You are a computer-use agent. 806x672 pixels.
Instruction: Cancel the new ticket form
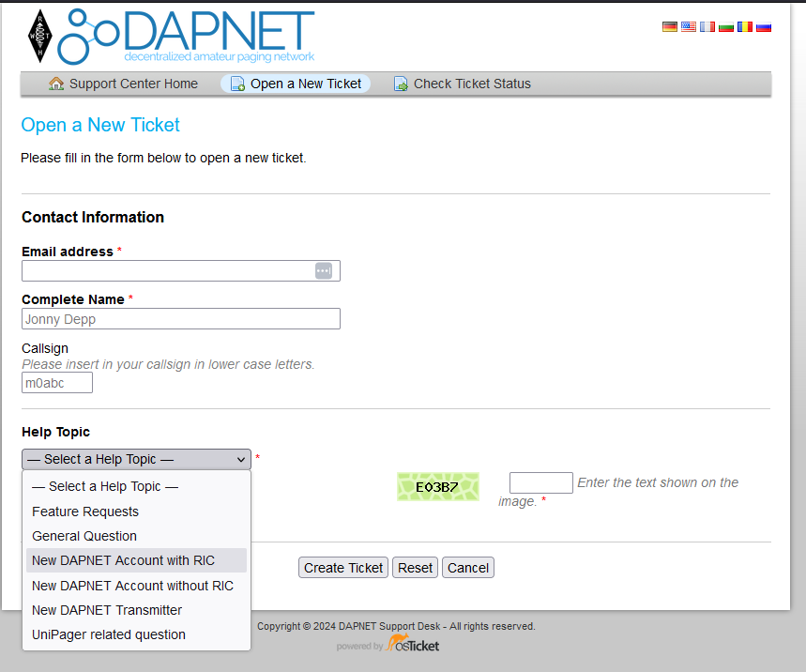(x=467, y=568)
